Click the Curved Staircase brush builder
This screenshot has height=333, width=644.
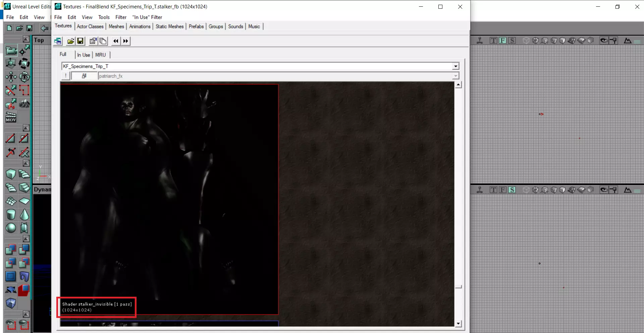(x=24, y=174)
